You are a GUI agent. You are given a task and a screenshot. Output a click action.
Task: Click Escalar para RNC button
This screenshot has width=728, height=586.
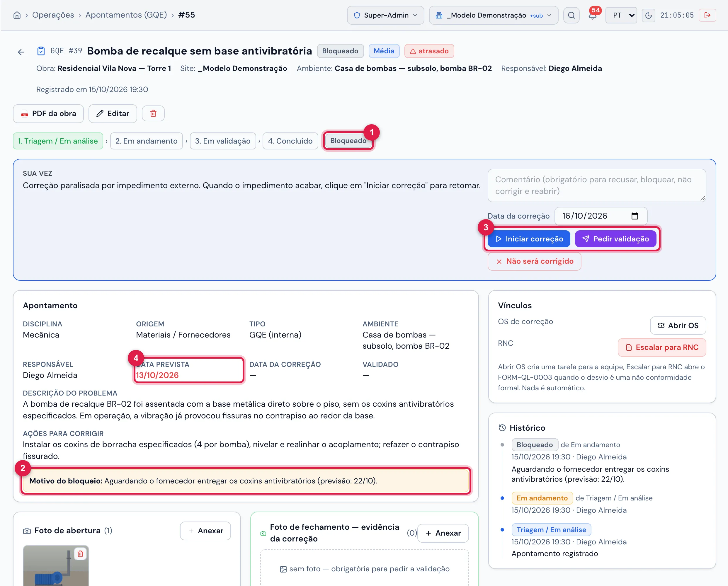pos(661,347)
